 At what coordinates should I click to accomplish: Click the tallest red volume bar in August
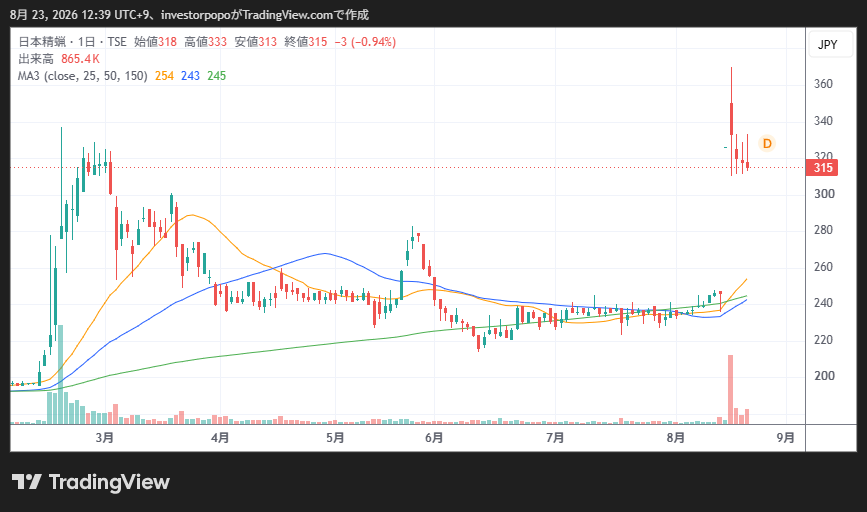click(730, 389)
